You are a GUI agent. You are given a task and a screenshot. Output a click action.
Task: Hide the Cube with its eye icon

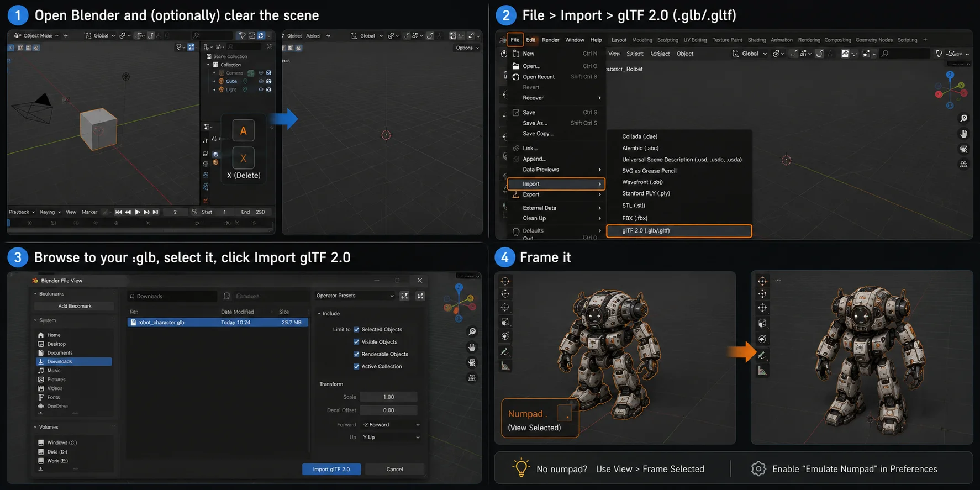(x=261, y=81)
